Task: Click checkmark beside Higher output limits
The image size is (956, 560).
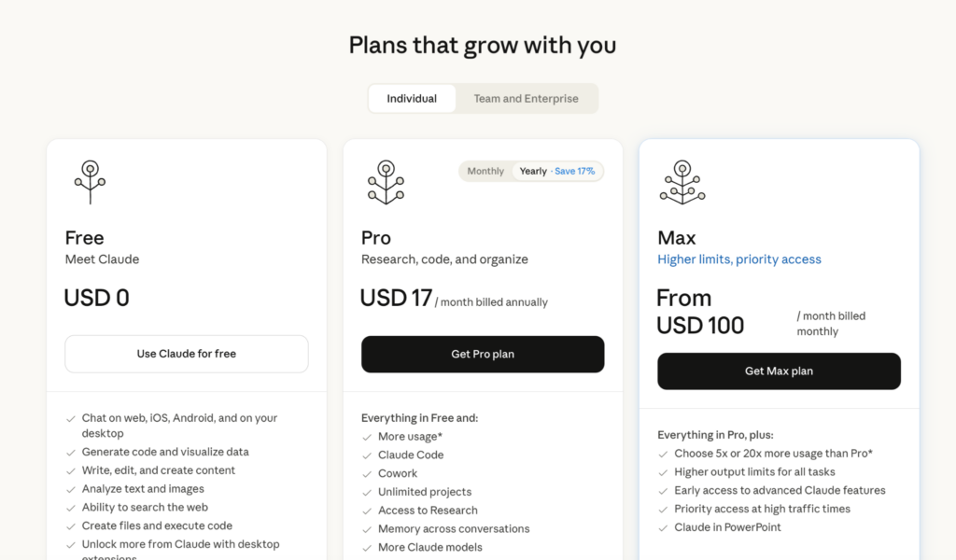Action: (663, 472)
